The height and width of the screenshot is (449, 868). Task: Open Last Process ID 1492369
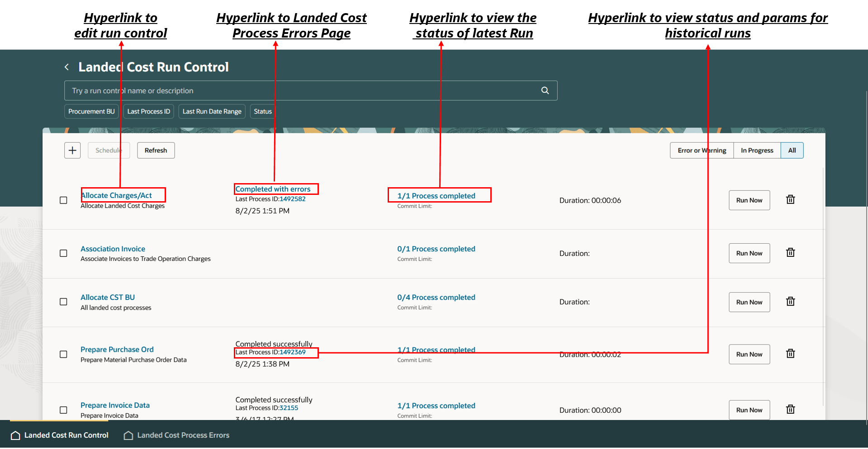tap(293, 352)
